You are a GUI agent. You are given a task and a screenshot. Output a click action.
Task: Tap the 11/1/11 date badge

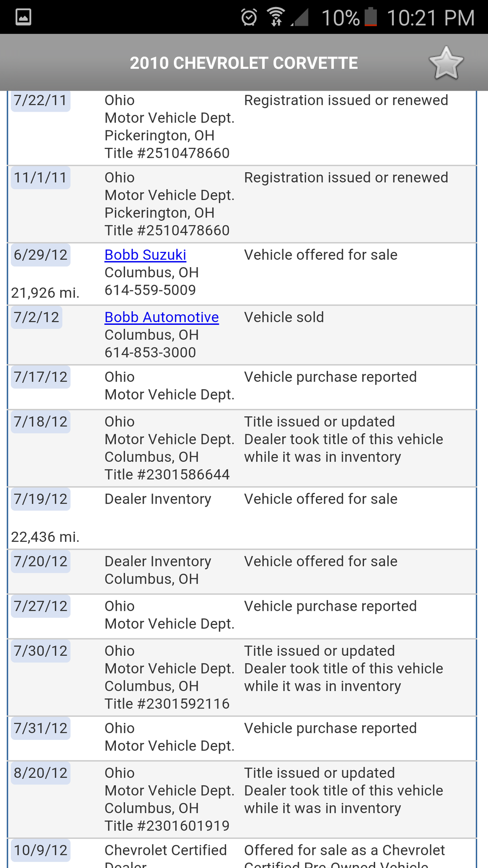point(41,177)
